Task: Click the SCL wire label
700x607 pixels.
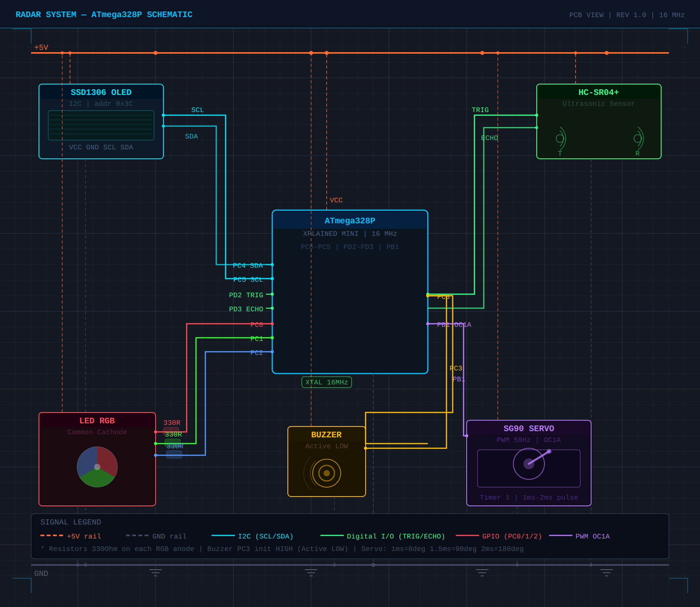Action: tap(198, 110)
